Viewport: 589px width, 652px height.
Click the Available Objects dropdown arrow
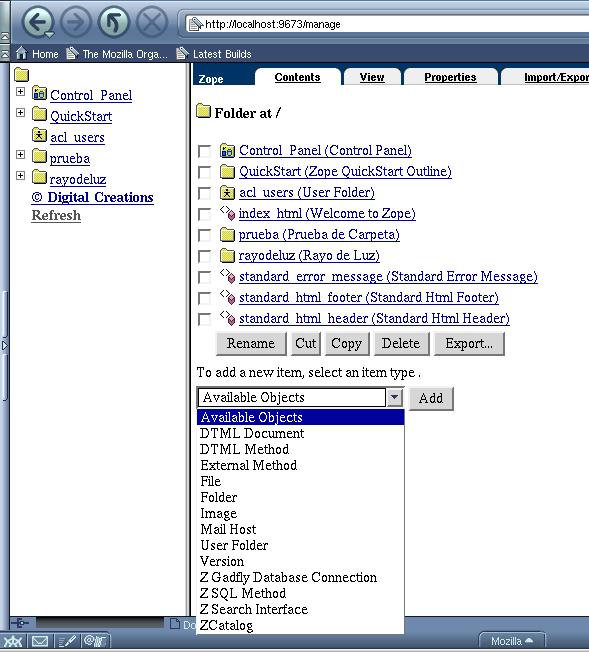coord(394,398)
